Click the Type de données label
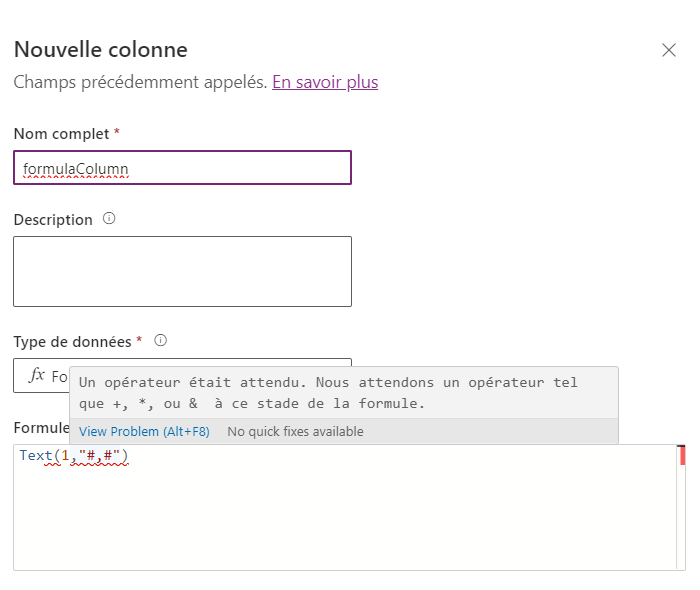Viewport: 700px width, 590px height. 72,341
